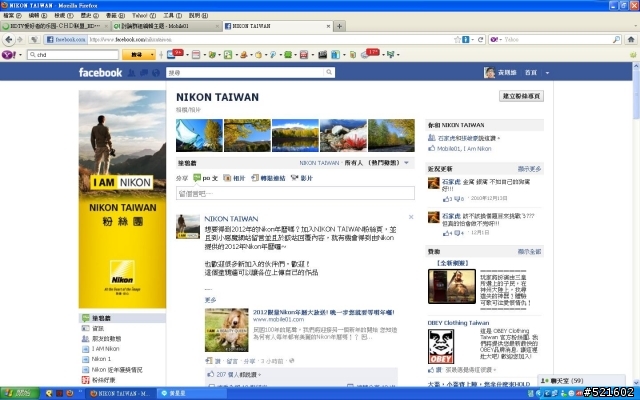Switch to the first HDTV forum tab
This screenshot has height=400, width=640.
click(x=56, y=26)
